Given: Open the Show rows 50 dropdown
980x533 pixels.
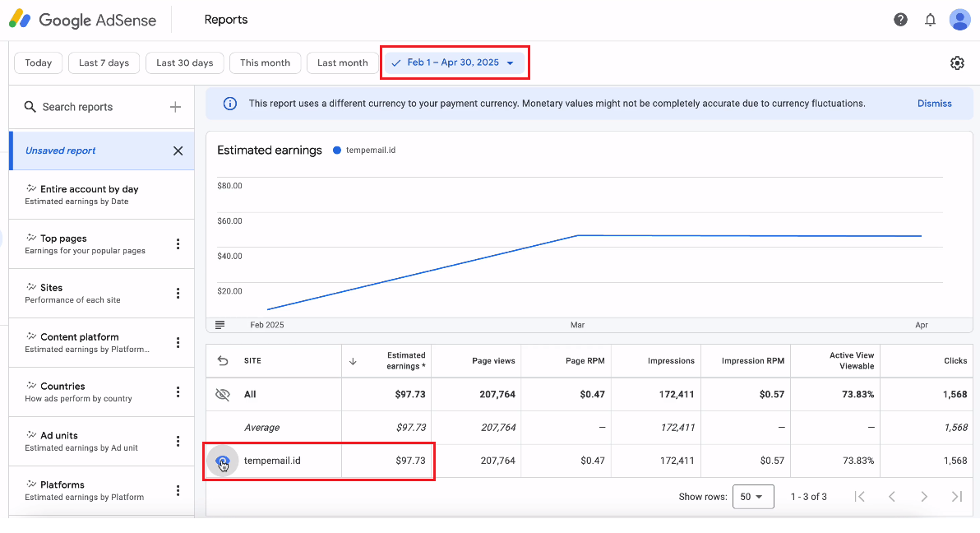Looking at the screenshot, I should (753, 497).
